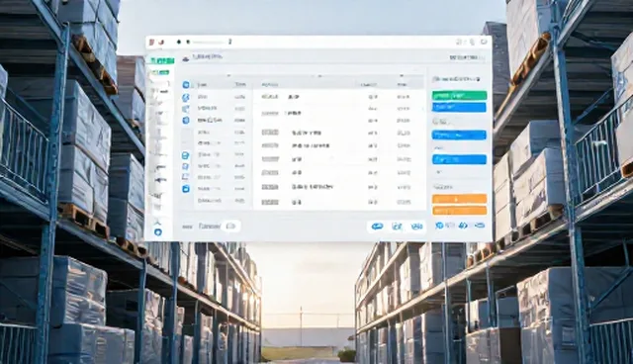Click the green button in the right panel
Viewport: 633px width, 364px height.
click(459, 96)
